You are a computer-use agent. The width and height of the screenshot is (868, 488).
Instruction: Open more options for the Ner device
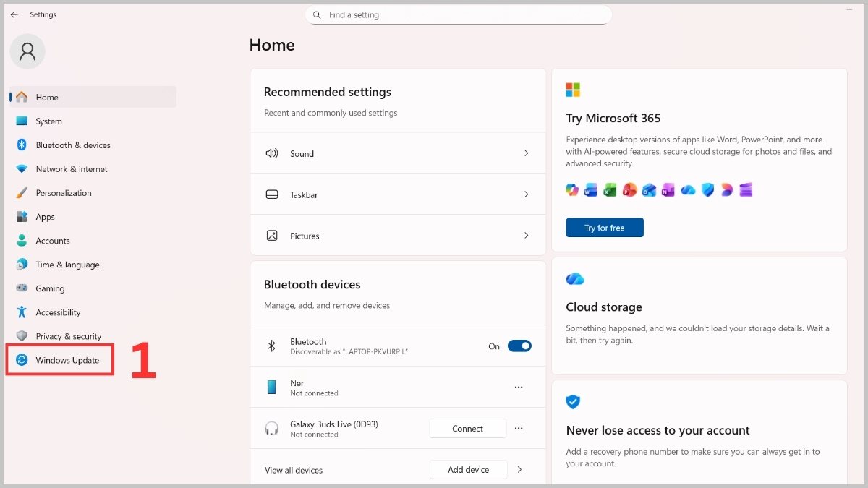(519, 387)
